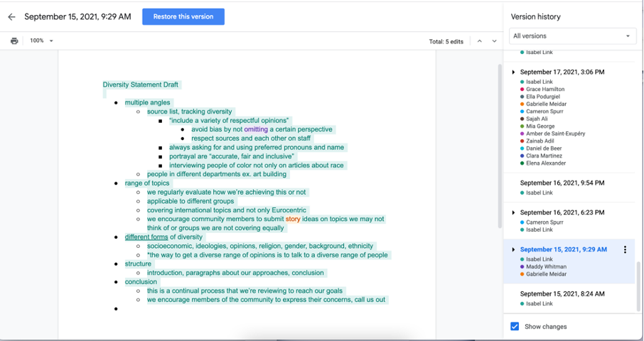644x341 pixels.
Task: Open the All versions filter dropdown
Action: coord(571,36)
